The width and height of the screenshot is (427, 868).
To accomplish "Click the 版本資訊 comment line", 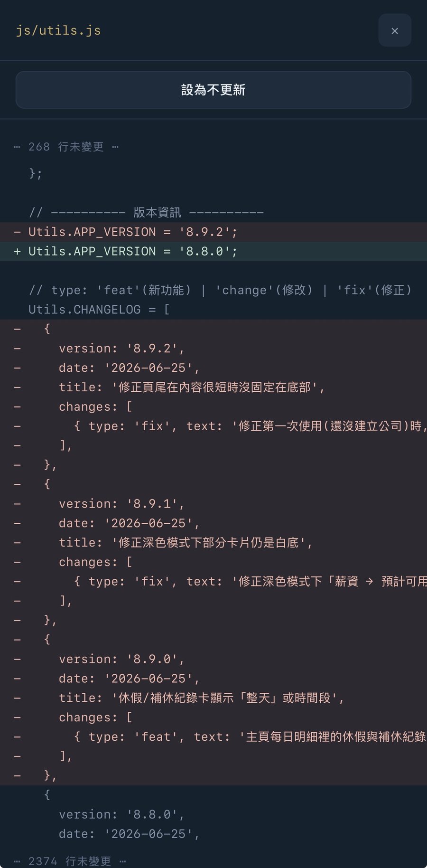I will coord(146,213).
